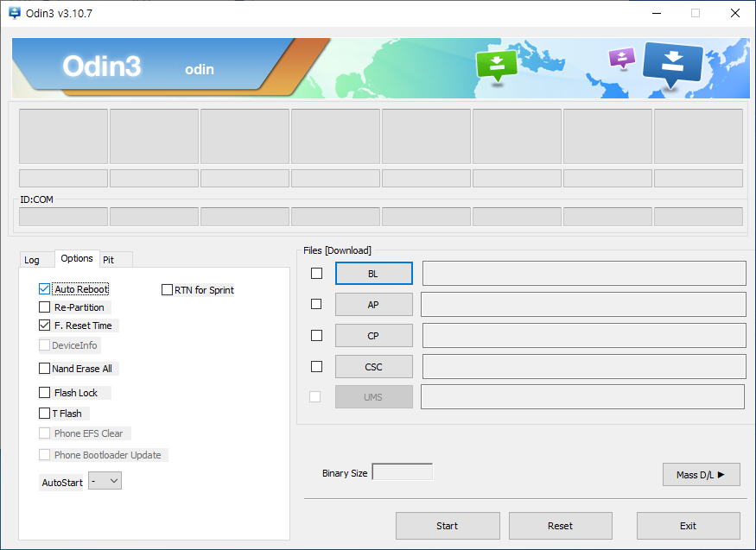Click the Binary Size field
The height and width of the screenshot is (550, 756).
pos(403,472)
